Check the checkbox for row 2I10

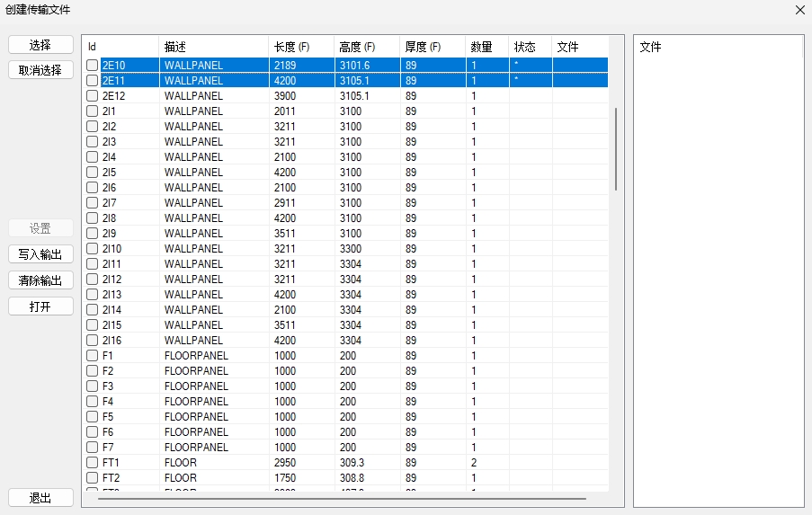coord(93,248)
